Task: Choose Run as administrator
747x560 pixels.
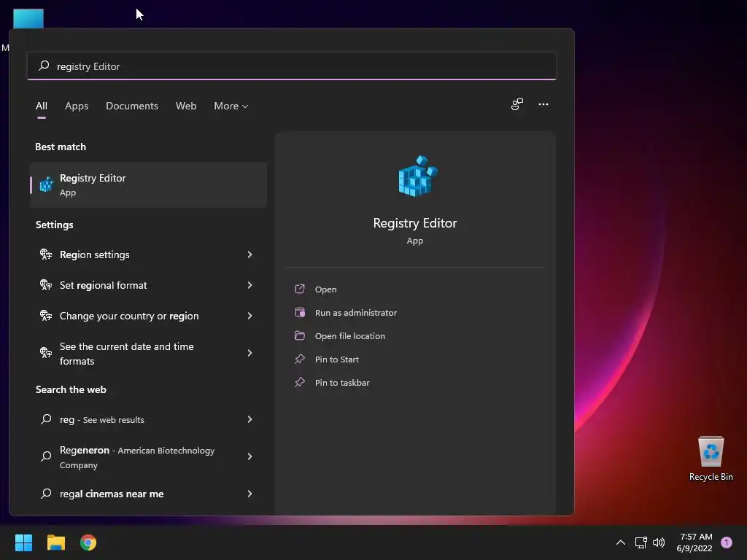Action: click(356, 312)
